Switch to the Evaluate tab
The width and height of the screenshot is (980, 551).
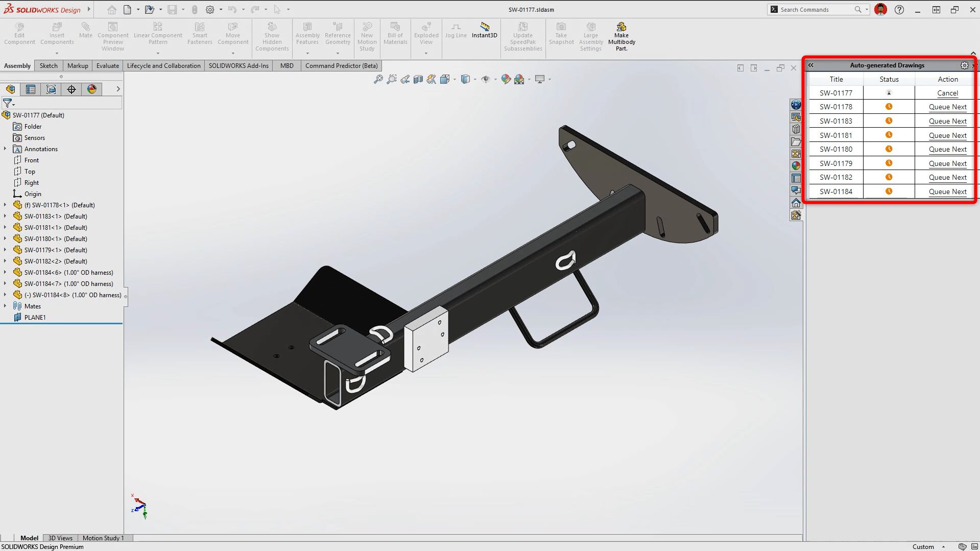(107, 65)
